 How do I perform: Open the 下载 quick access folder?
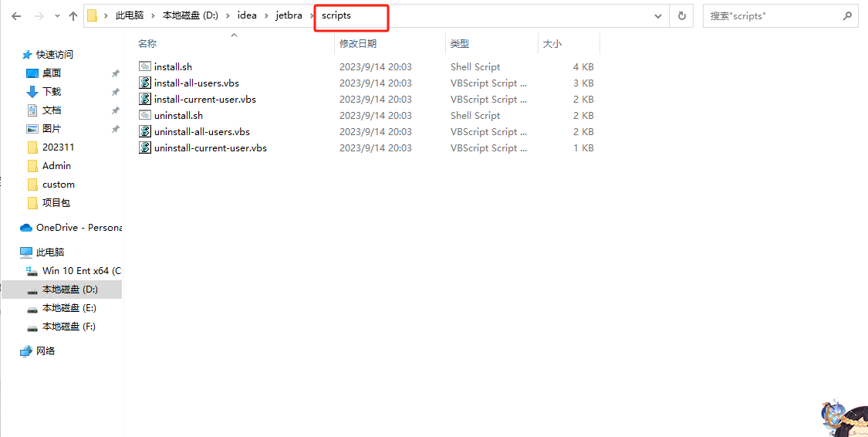coord(52,92)
